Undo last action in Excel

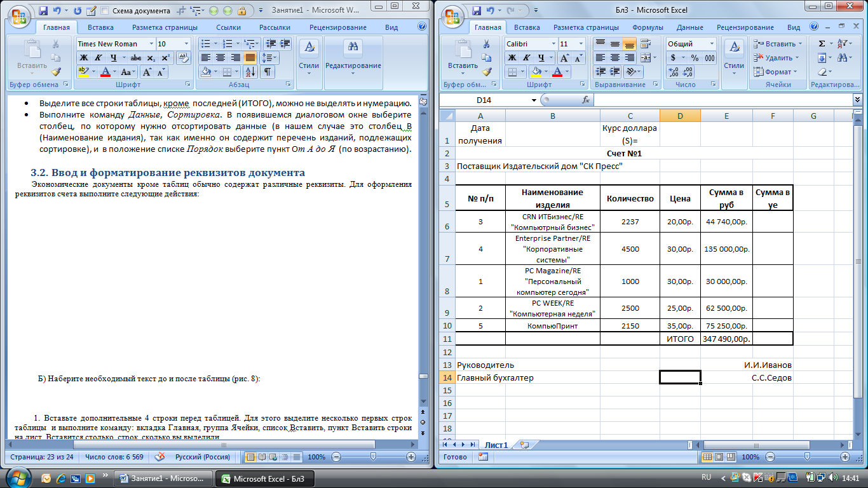490,11
